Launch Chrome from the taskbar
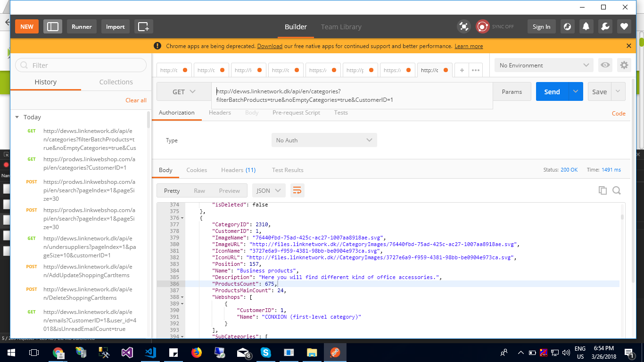 pos(58,352)
